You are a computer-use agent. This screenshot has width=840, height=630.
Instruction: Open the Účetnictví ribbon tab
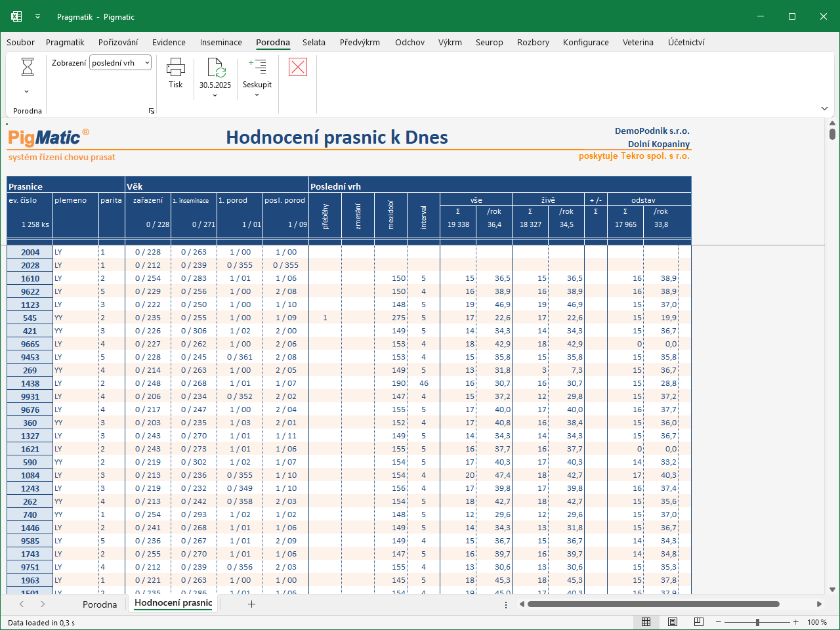[x=686, y=42]
